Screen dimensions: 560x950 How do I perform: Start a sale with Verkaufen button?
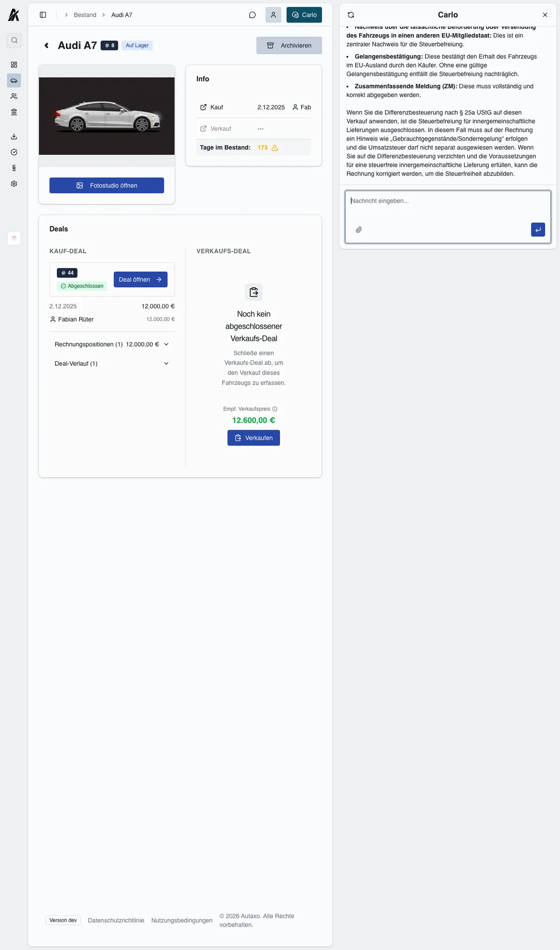point(254,438)
